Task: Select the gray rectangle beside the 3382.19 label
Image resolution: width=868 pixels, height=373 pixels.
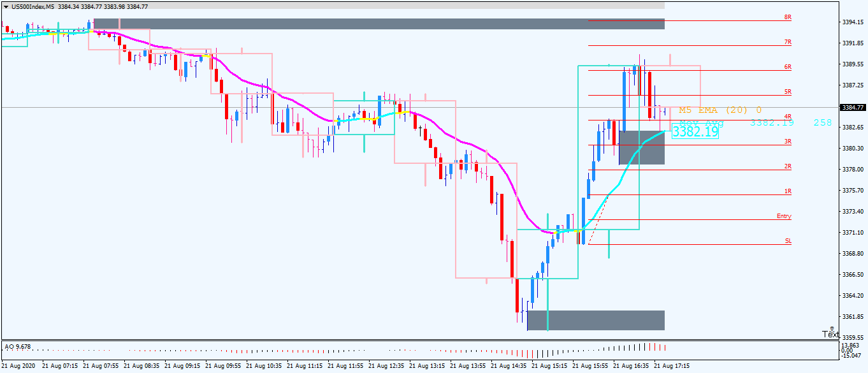Action: [x=642, y=147]
